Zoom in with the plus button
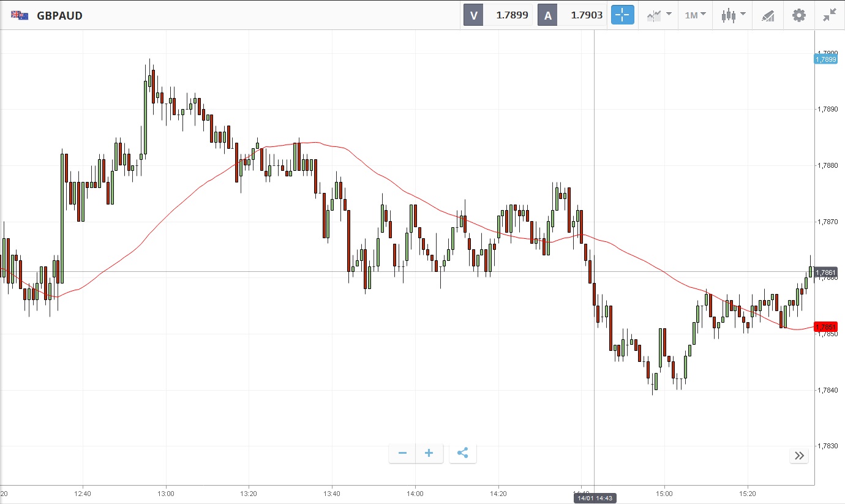 pos(429,453)
